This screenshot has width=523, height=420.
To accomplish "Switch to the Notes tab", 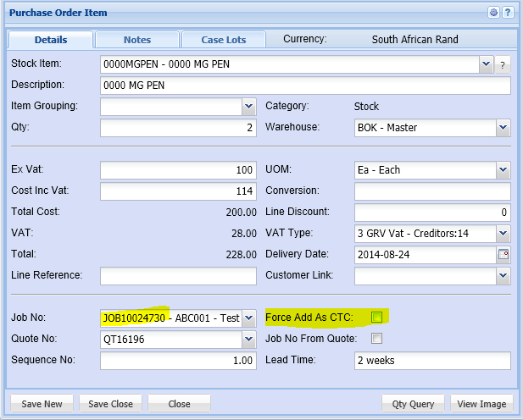I will click(x=137, y=40).
